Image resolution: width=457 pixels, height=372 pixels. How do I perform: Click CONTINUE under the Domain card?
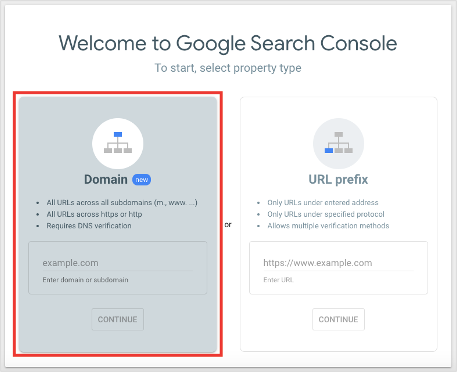(118, 319)
